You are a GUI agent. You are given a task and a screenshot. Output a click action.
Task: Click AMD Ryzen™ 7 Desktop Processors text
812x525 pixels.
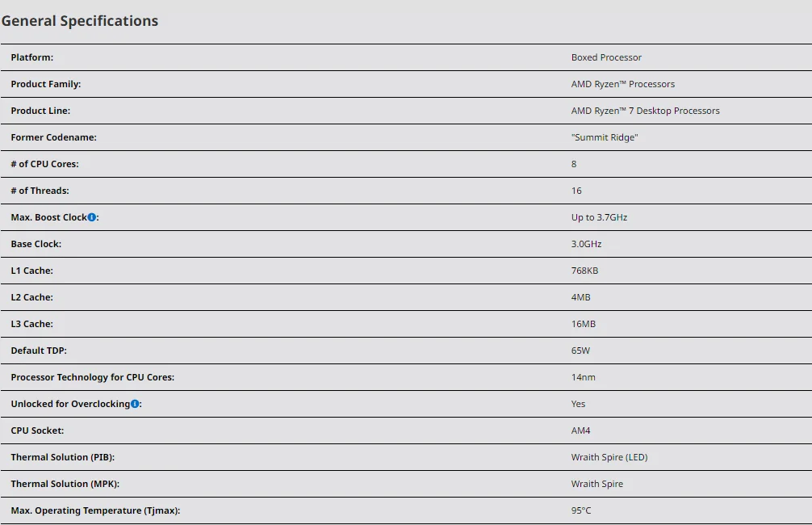click(x=645, y=111)
